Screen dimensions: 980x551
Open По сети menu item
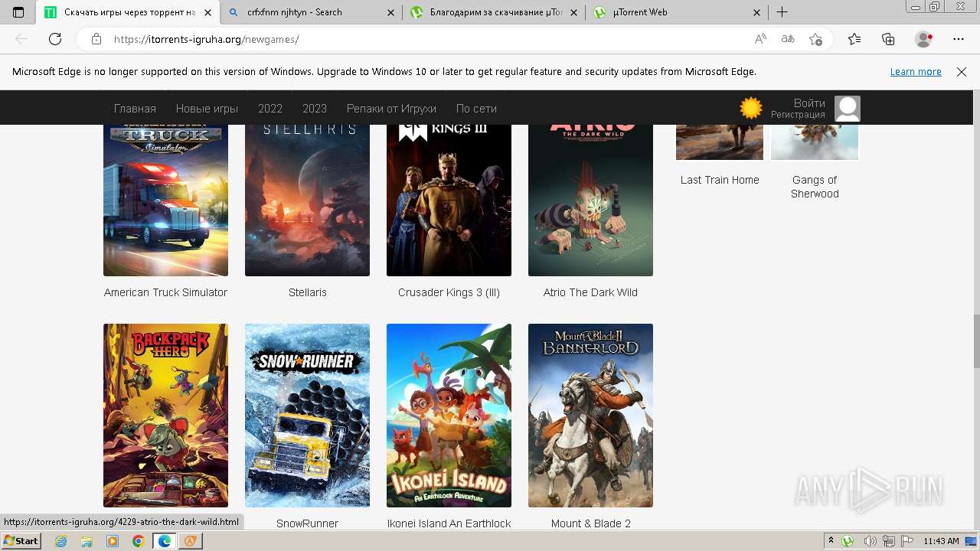pos(476,109)
